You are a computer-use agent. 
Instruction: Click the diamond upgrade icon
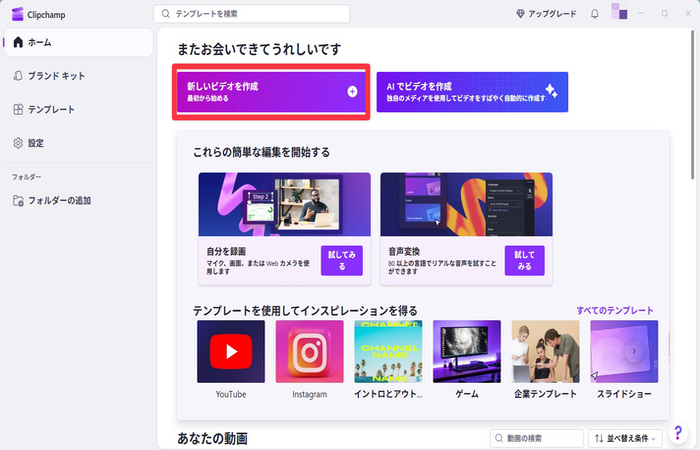point(520,14)
